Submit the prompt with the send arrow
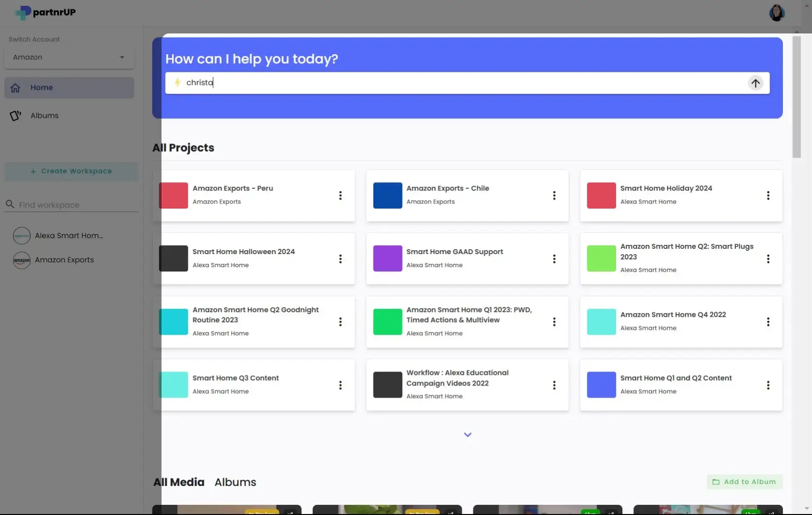Image resolution: width=812 pixels, height=515 pixels. coord(755,83)
